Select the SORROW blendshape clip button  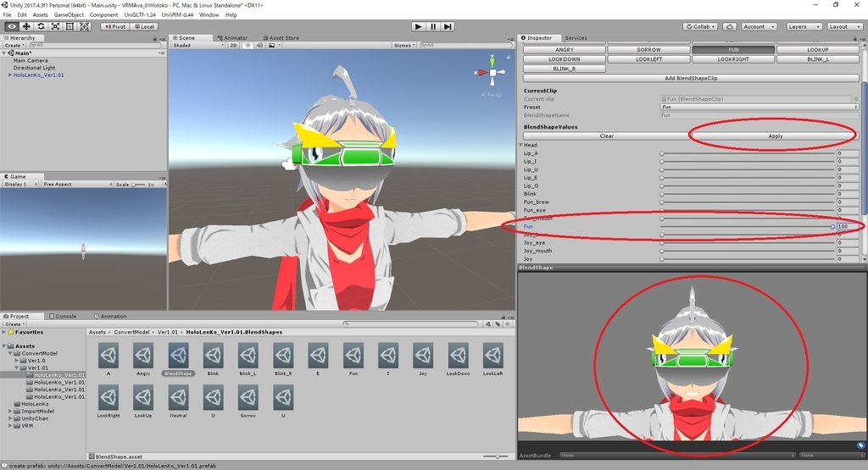click(x=648, y=50)
